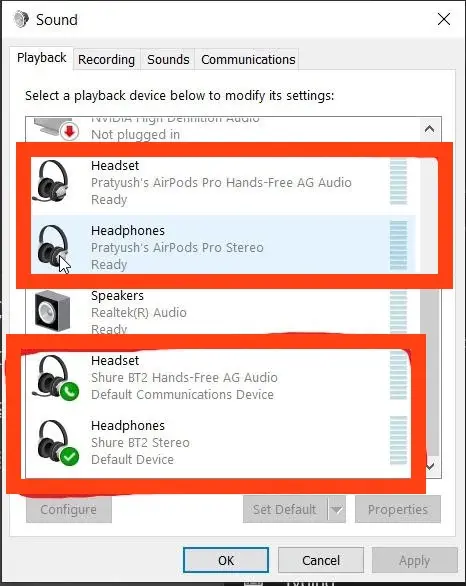Viewport: 466px width, 586px height.
Task: Click the device list scroll up arrow
Action: coord(429,129)
